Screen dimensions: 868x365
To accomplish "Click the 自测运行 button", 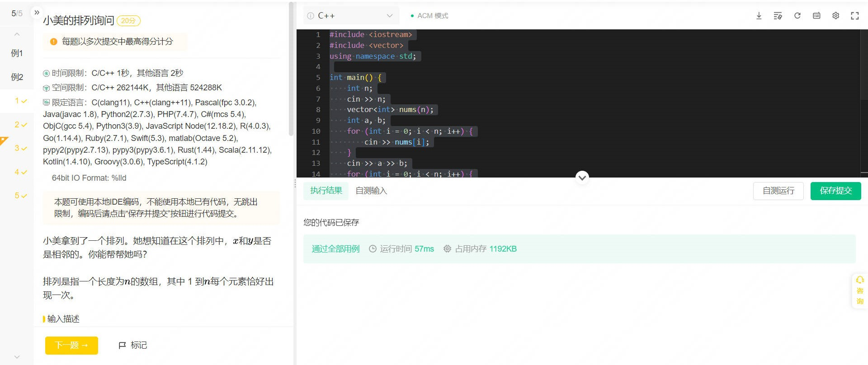I will (778, 191).
